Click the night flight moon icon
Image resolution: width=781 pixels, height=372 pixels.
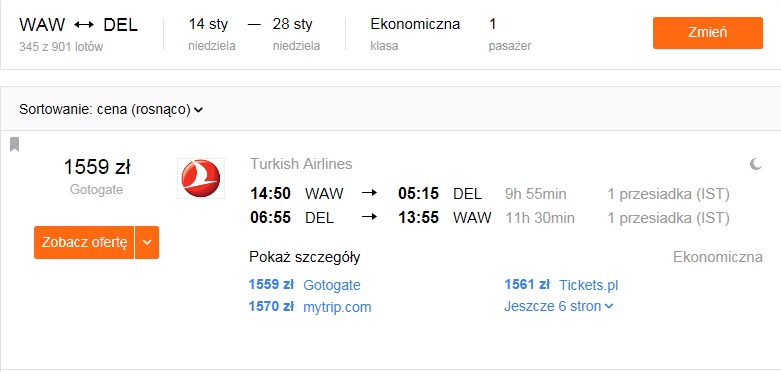tap(756, 164)
